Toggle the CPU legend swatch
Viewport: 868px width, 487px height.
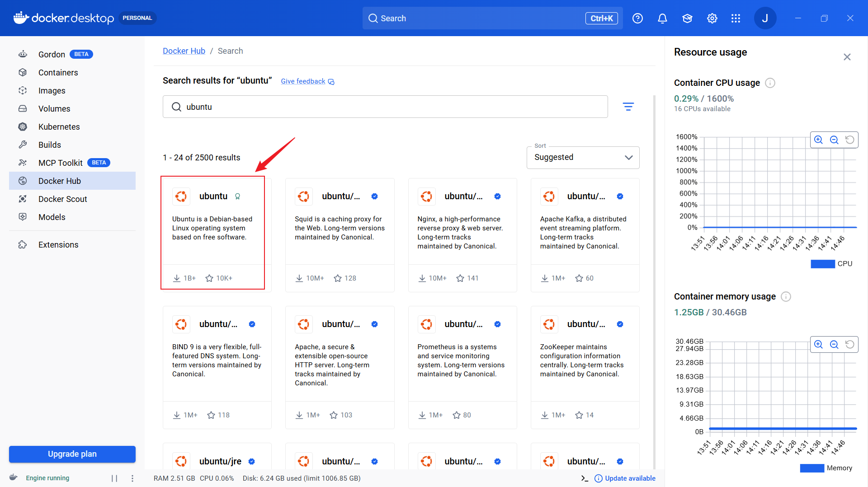[x=823, y=264]
